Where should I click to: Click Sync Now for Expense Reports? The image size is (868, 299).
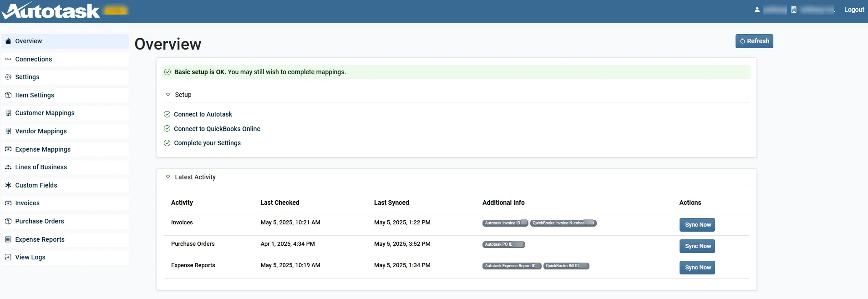(697, 268)
